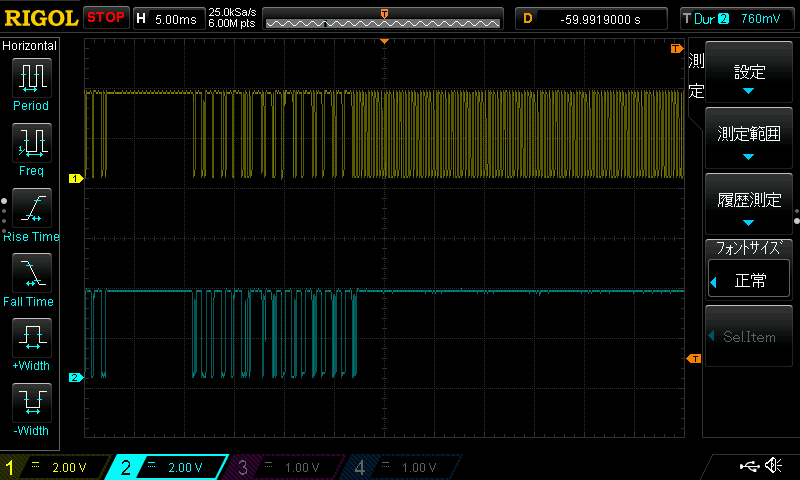Expand the 測定範囲 menu

[x=748, y=138]
